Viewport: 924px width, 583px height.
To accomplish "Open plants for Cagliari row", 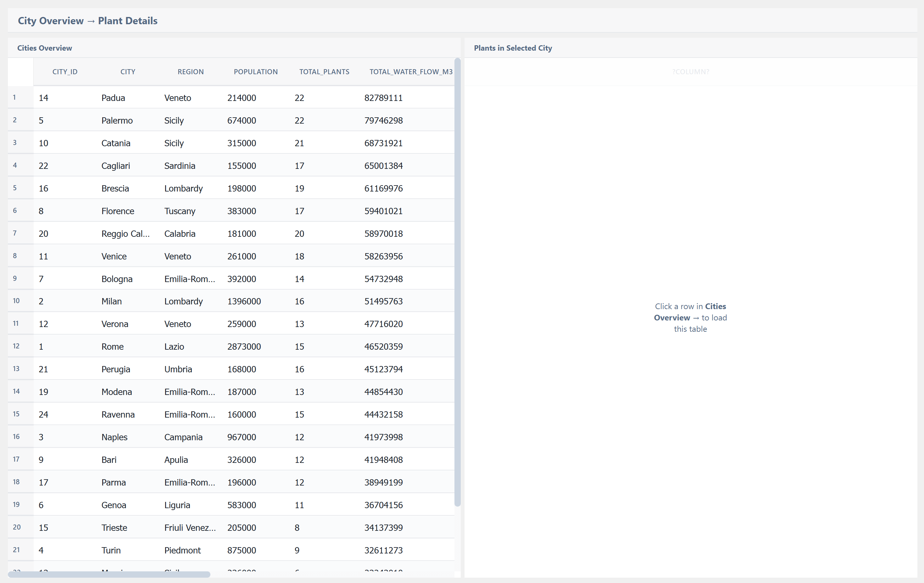I will [x=115, y=166].
